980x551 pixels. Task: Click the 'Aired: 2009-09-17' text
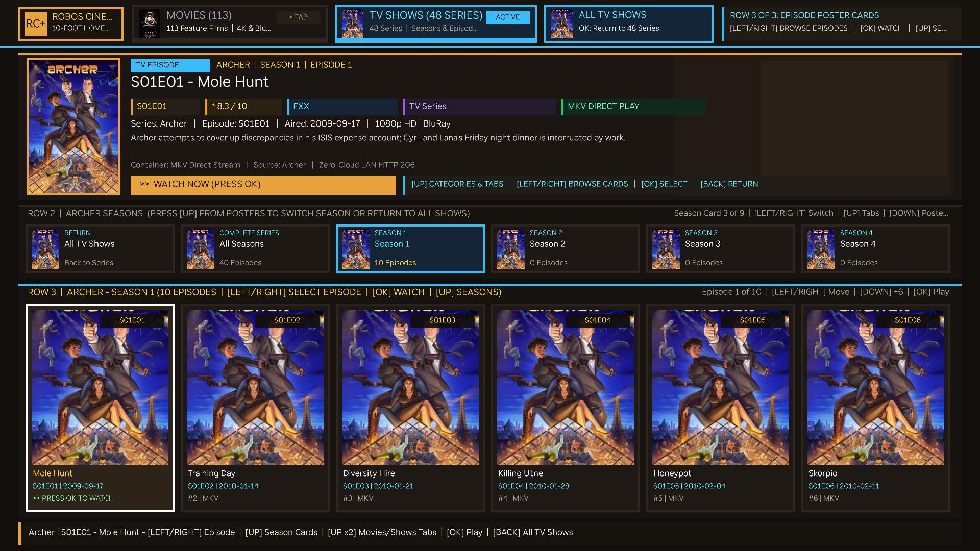(x=323, y=123)
